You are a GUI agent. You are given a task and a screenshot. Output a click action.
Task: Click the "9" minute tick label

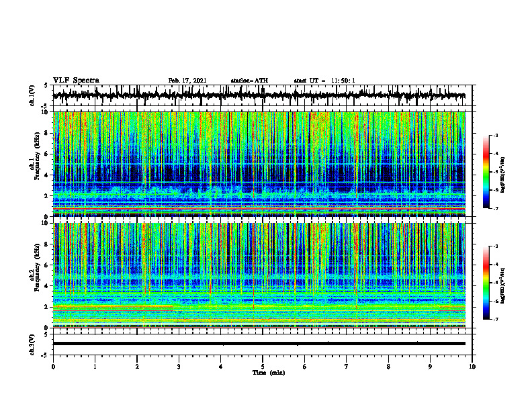[x=430, y=367]
